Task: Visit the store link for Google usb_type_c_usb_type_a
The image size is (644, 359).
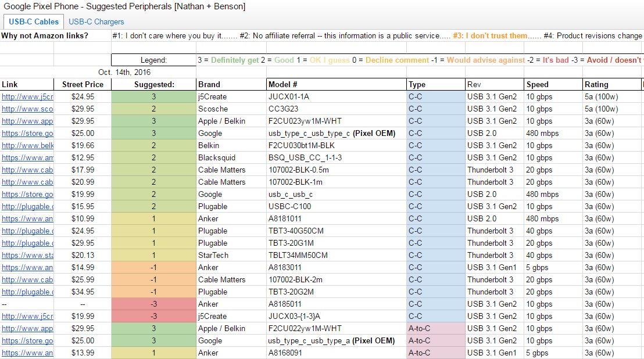Action: (27, 341)
